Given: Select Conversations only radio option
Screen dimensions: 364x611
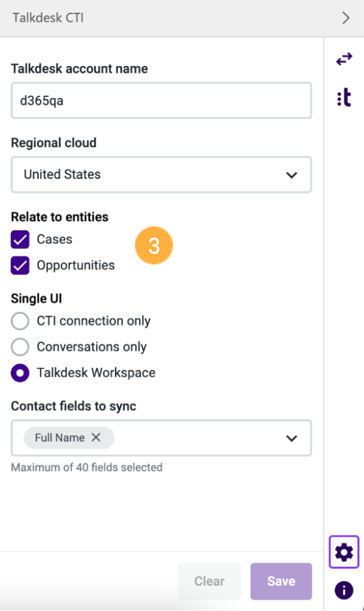Looking at the screenshot, I should click(x=20, y=347).
